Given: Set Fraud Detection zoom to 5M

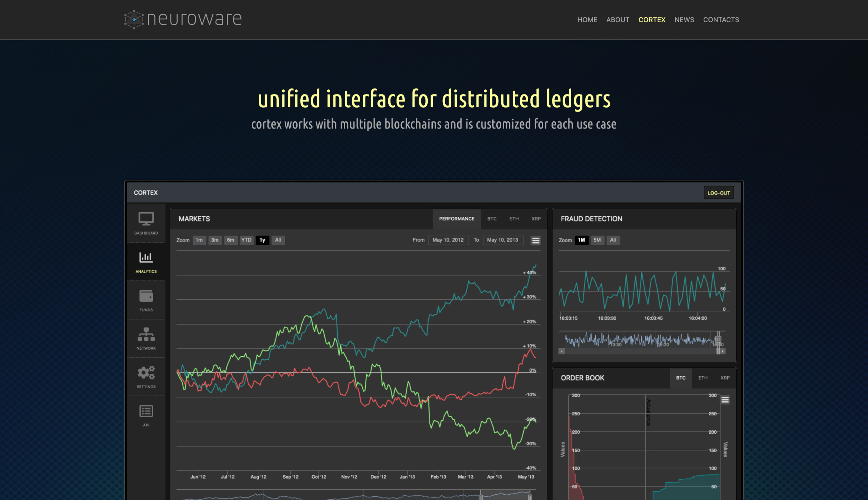Looking at the screenshot, I should [597, 240].
